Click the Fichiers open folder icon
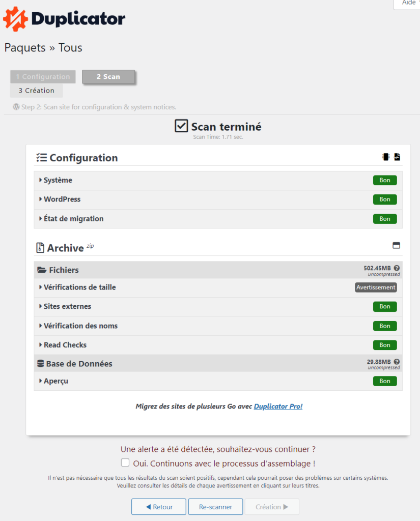This screenshot has width=420, height=521. pos(42,270)
